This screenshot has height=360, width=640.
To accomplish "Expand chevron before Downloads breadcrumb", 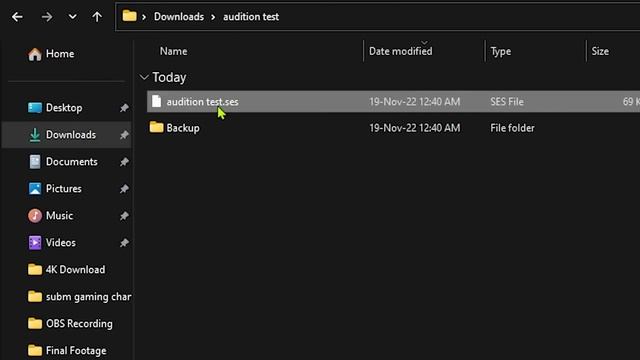I will click(144, 17).
